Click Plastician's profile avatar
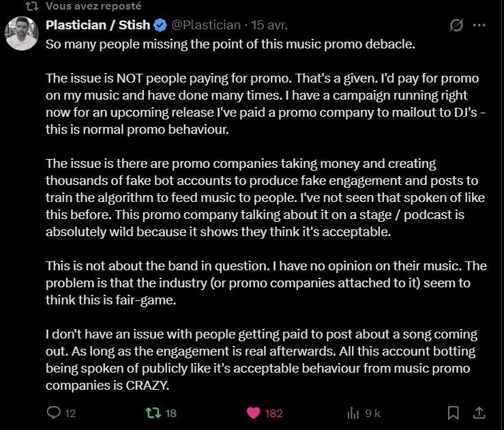This screenshot has height=430, width=504. 21,33
